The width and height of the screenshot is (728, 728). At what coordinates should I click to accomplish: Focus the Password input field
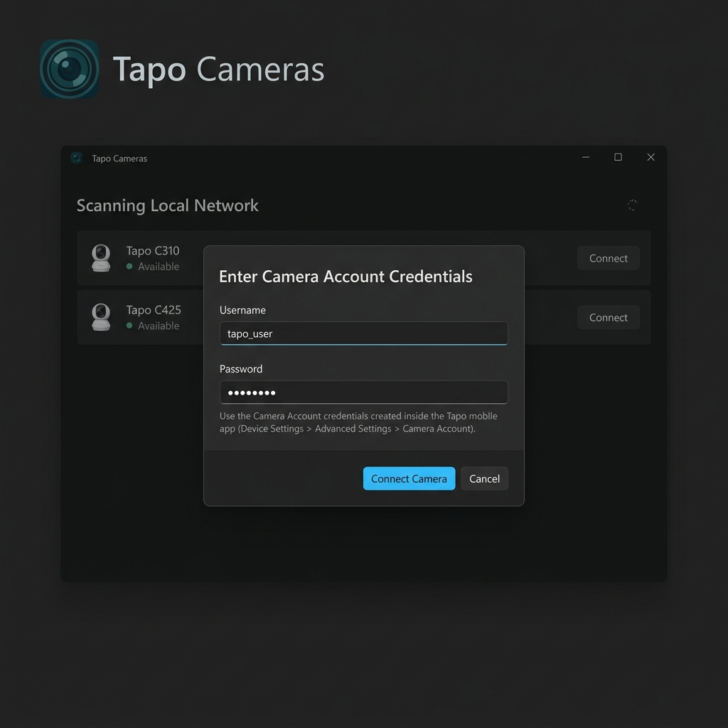point(363,392)
